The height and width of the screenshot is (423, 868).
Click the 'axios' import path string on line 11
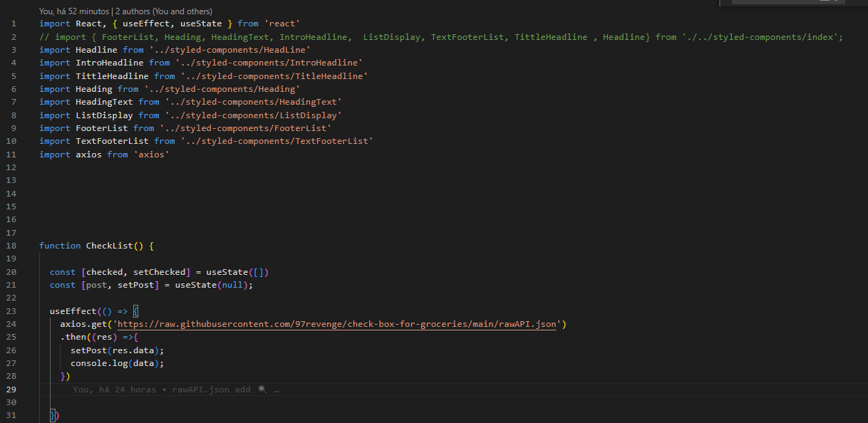[151, 155]
